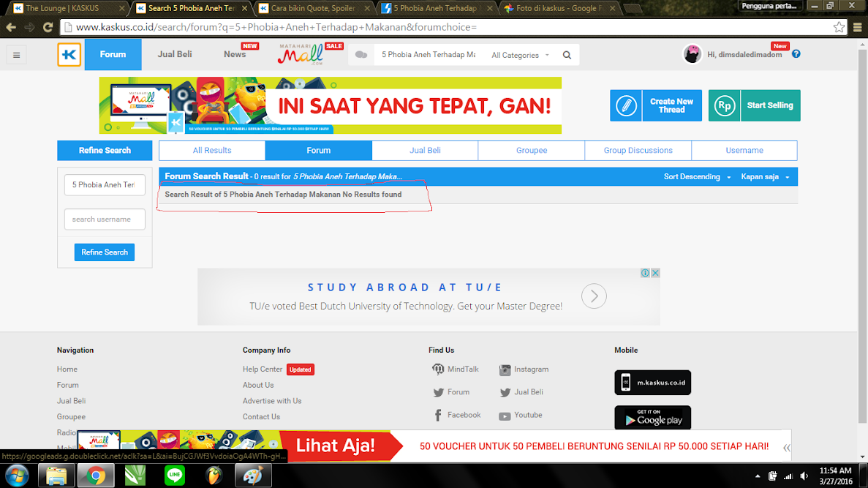Image resolution: width=868 pixels, height=488 pixels.
Task: Go back with the browser back arrow
Action: (x=11, y=27)
